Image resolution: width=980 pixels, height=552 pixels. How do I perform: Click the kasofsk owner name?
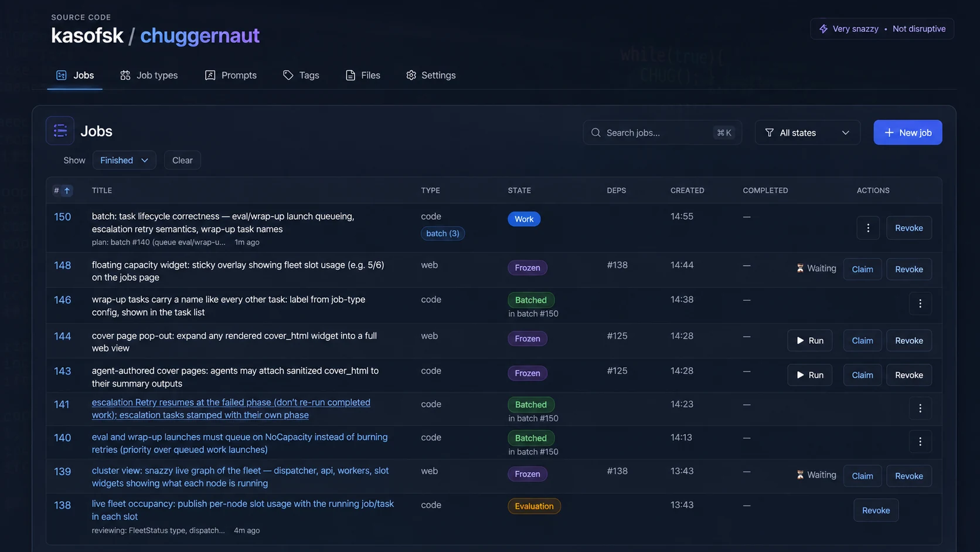pos(87,35)
